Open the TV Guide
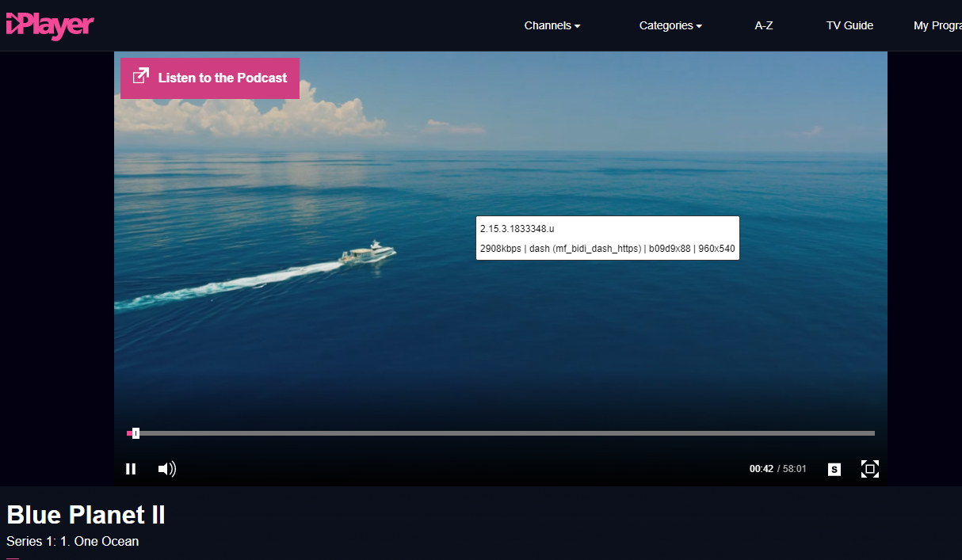The image size is (962, 560). tap(849, 25)
